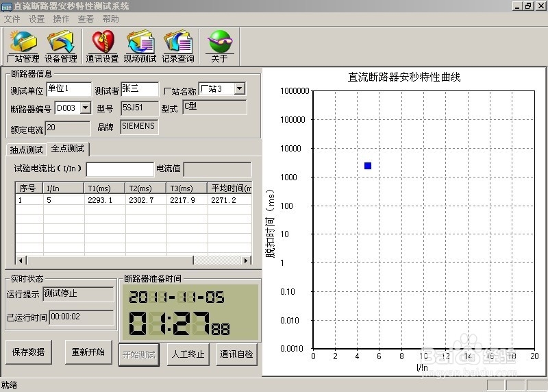This screenshot has height=392, width=548.
Task: Click the 品牌 SIEMENS field
Action: click(140, 127)
